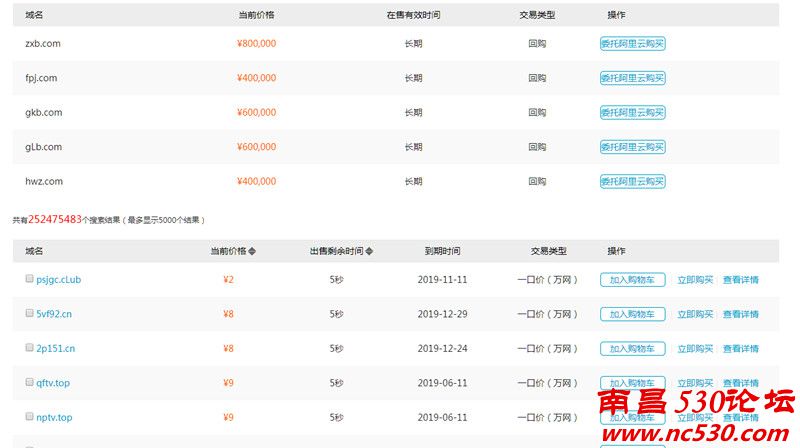Tick the checkbox beside psjgc.cLub
Viewport: 800px width, 448px height.
click(x=29, y=279)
